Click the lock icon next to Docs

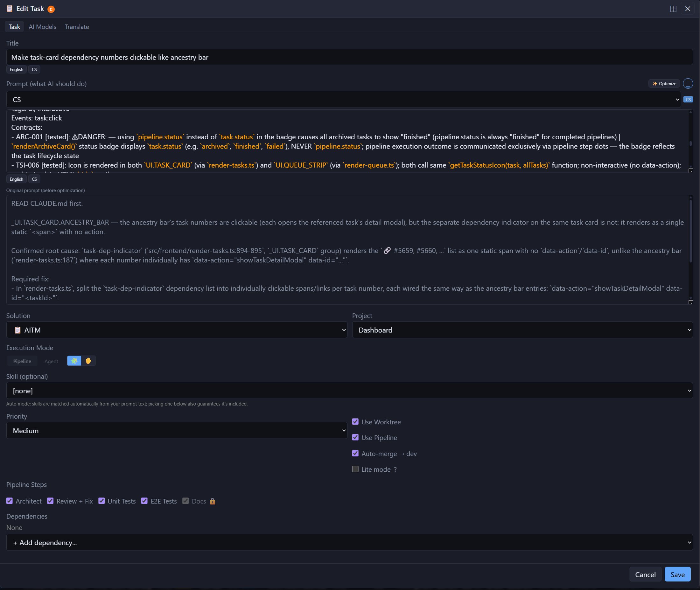pos(213,501)
